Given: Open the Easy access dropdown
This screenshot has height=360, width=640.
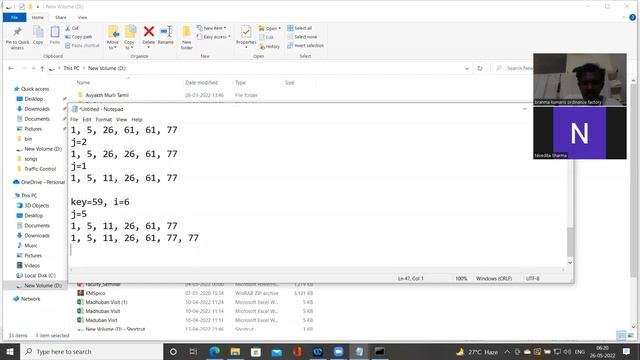Looking at the screenshot, I should point(213,37).
